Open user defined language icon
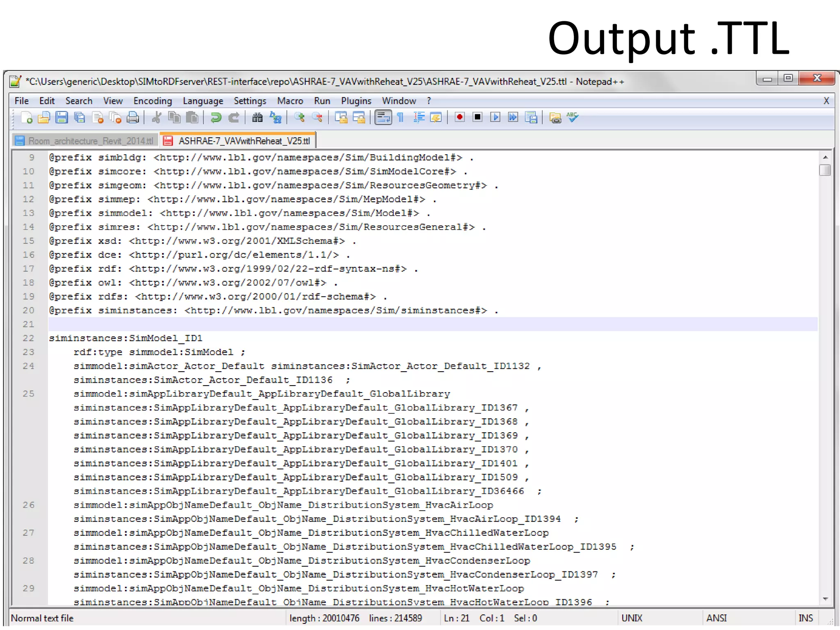This screenshot has height=630, width=840. tap(436, 118)
